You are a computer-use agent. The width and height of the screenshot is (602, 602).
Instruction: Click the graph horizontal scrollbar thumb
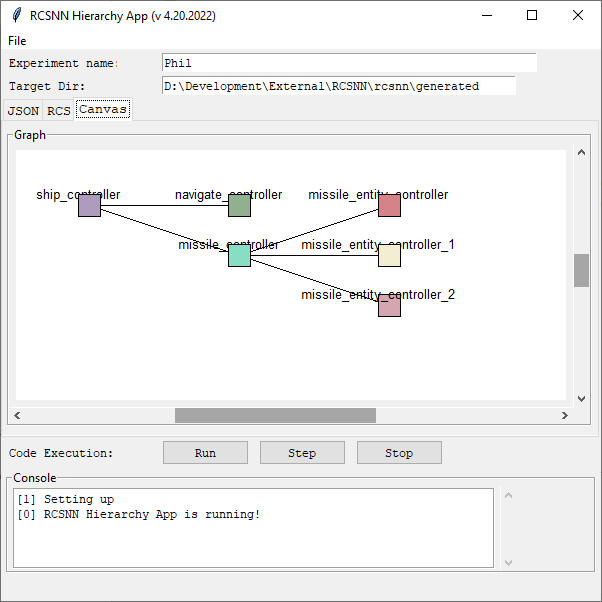pyautogui.click(x=275, y=415)
